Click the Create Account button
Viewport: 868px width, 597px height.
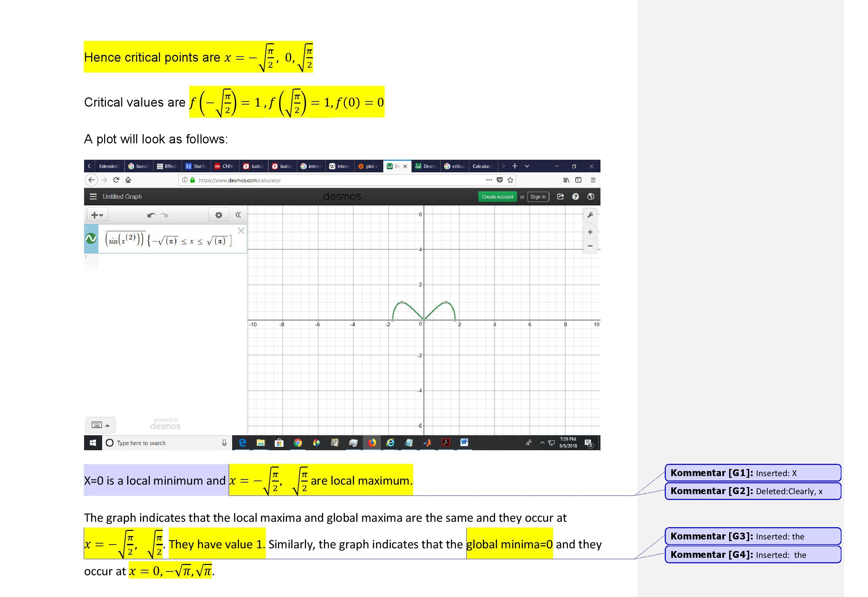coord(498,197)
